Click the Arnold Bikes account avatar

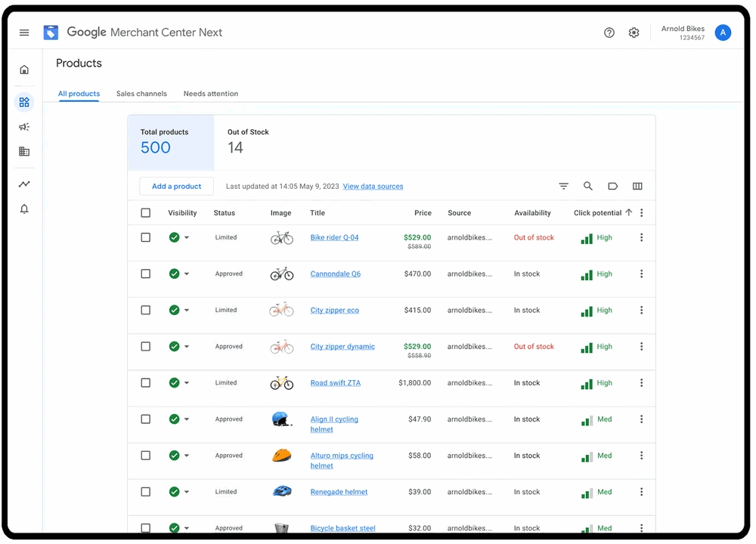click(x=722, y=32)
